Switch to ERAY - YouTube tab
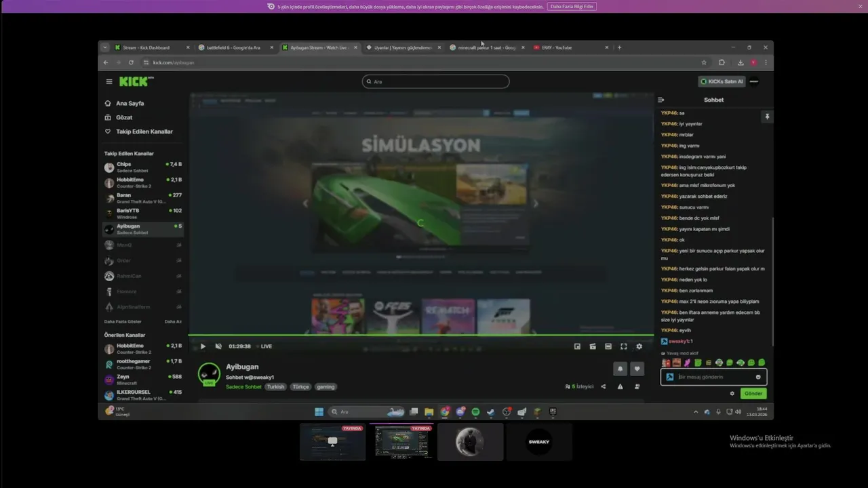The width and height of the screenshot is (868, 488). 571,47
